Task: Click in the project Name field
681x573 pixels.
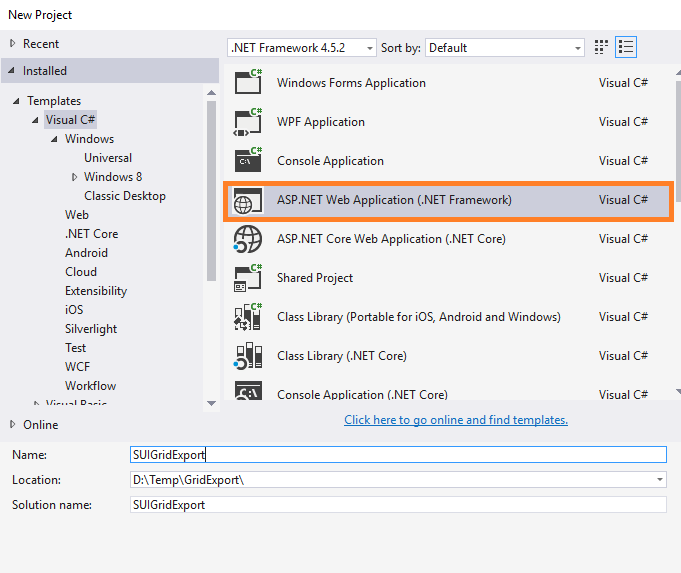Action: point(398,454)
